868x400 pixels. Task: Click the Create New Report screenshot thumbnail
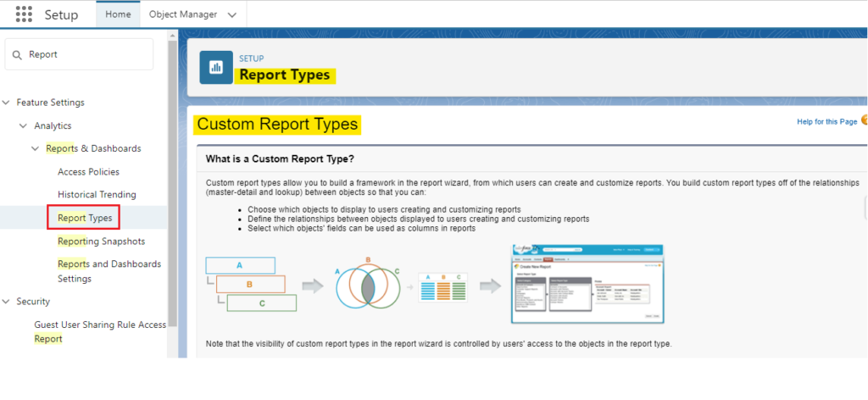click(x=587, y=284)
